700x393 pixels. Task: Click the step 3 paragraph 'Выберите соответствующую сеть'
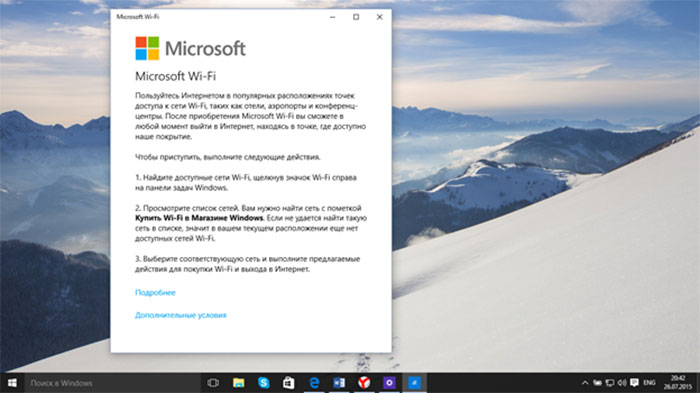(247, 264)
